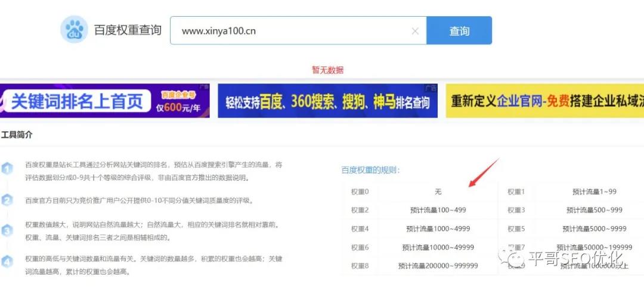
Task: Click the 查询 search button
Action: [x=459, y=31]
